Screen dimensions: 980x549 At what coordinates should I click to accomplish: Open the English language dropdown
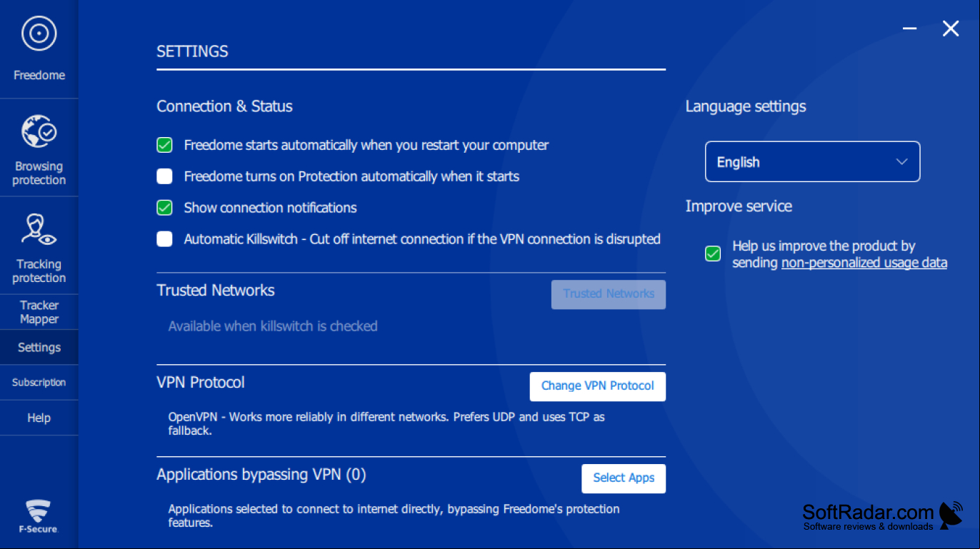click(x=812, y=162)
